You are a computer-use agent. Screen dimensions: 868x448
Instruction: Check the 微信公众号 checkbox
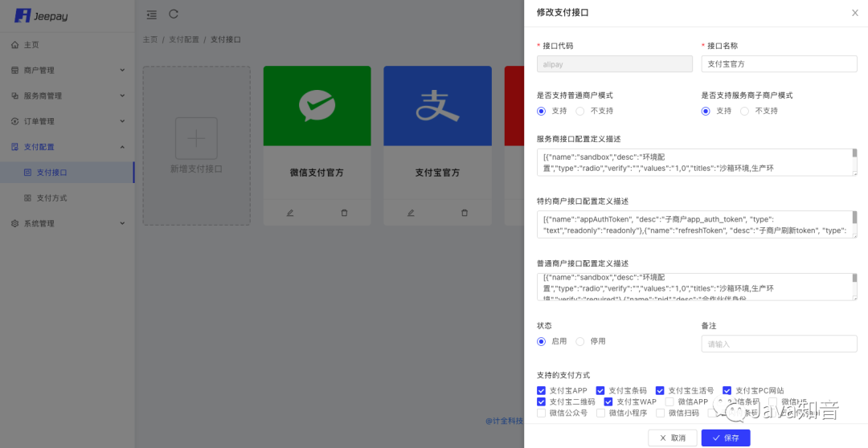tap(542, 413)
